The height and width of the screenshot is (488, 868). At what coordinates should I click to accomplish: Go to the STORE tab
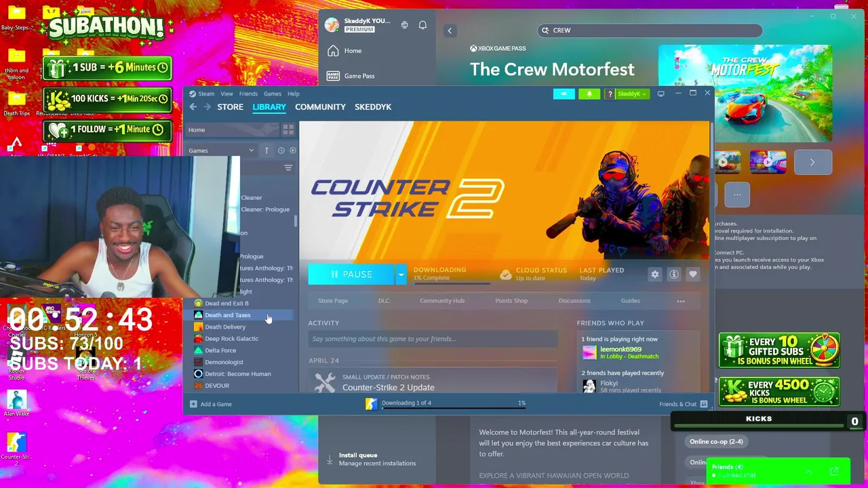click(x=231, y=107)
